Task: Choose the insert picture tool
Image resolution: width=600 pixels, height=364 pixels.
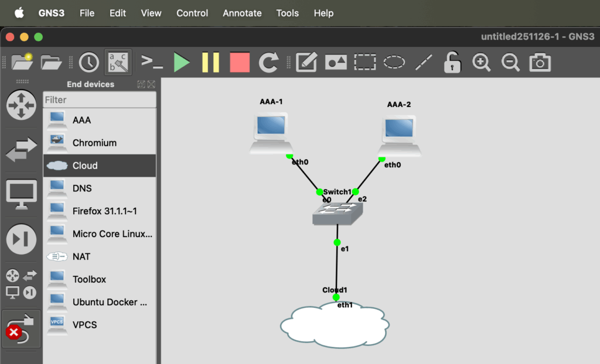Action: [x=336, y=62]
